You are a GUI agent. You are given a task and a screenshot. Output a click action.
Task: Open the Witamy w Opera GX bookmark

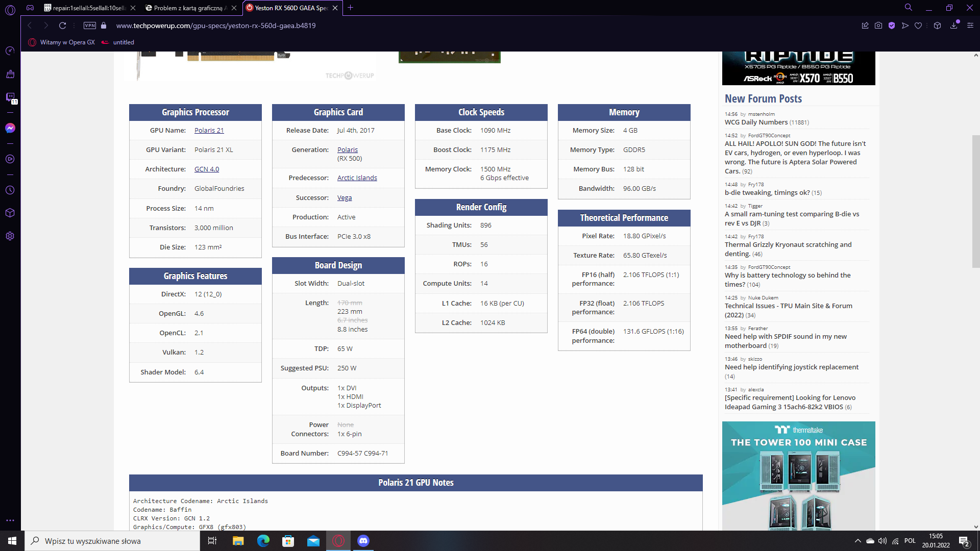[62, 42]
